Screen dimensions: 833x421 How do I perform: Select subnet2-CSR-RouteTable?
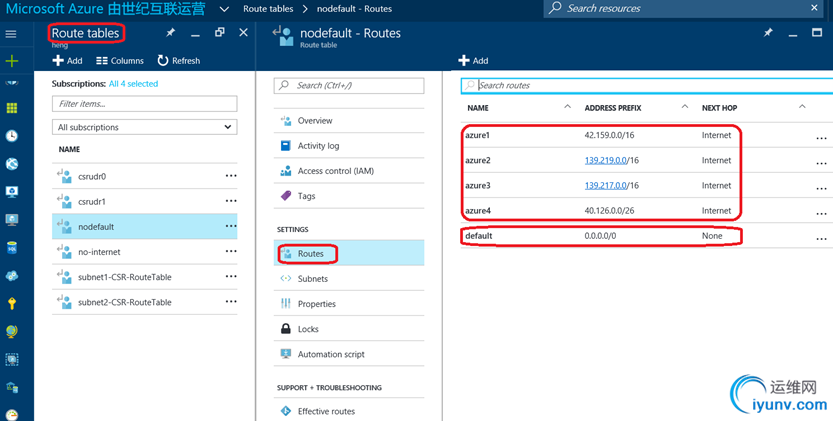(144, 302)
